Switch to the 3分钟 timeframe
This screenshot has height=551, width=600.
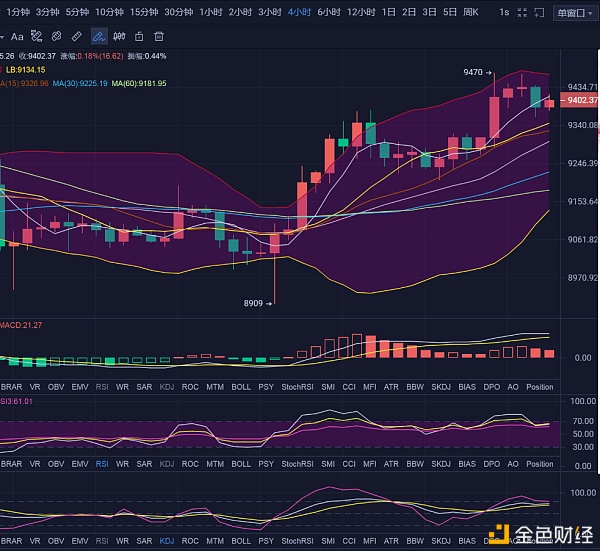tap(47, 12)
